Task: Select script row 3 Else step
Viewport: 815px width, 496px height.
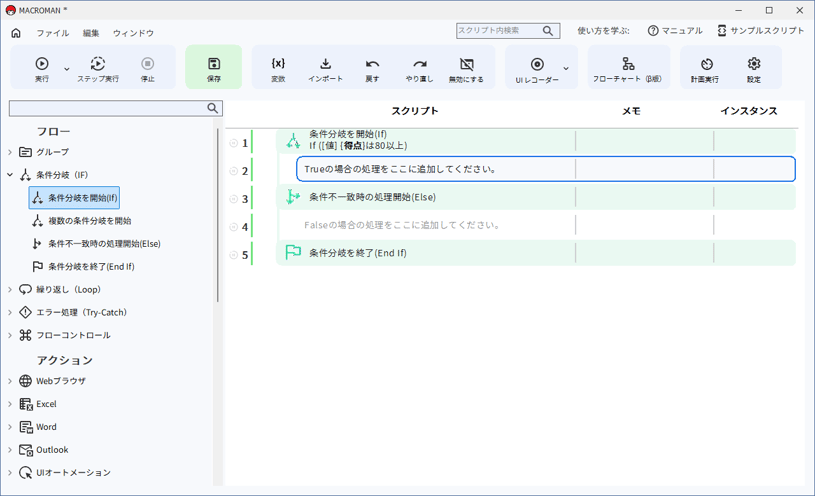Action: click(x=536, y=197)
